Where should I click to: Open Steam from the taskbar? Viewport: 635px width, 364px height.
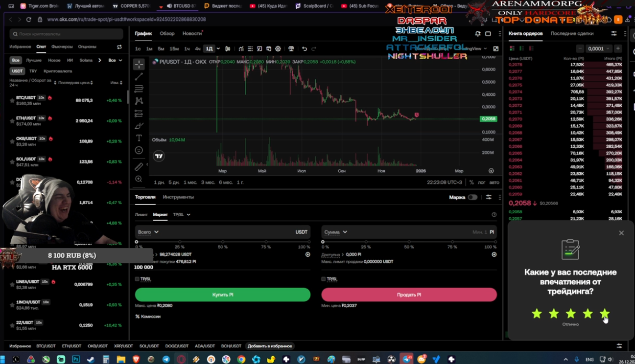[x=91, y=359]
